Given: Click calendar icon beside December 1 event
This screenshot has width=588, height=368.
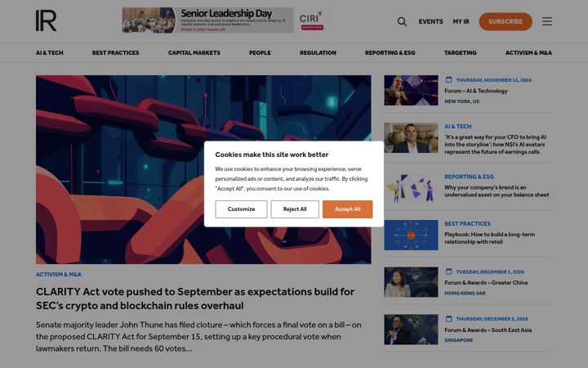Looking at the screenshot, I should pyautogui.click(x=448, y=272).
